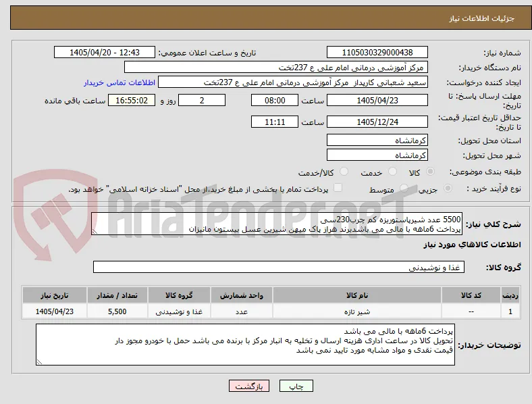This screenshot has width=532, height=404.
Task: Click the واحد شمارش column header
Action: pos(242,295)
